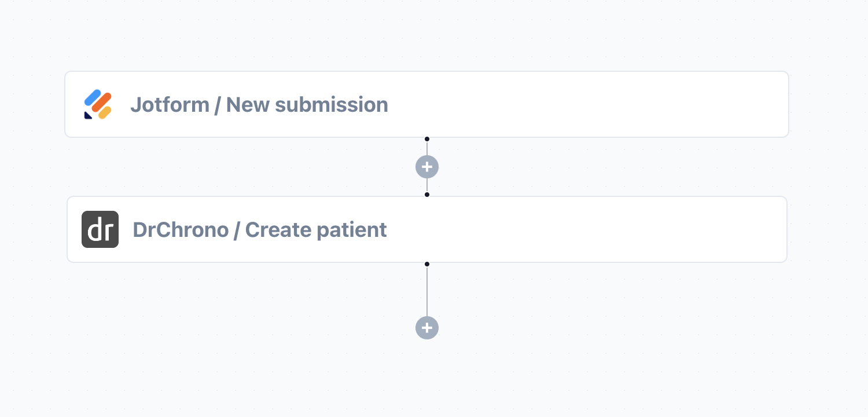Click the short line between Jotform and top plus
Image resolution: width=868 pixels, height=417 pixels.
[427, 149]
